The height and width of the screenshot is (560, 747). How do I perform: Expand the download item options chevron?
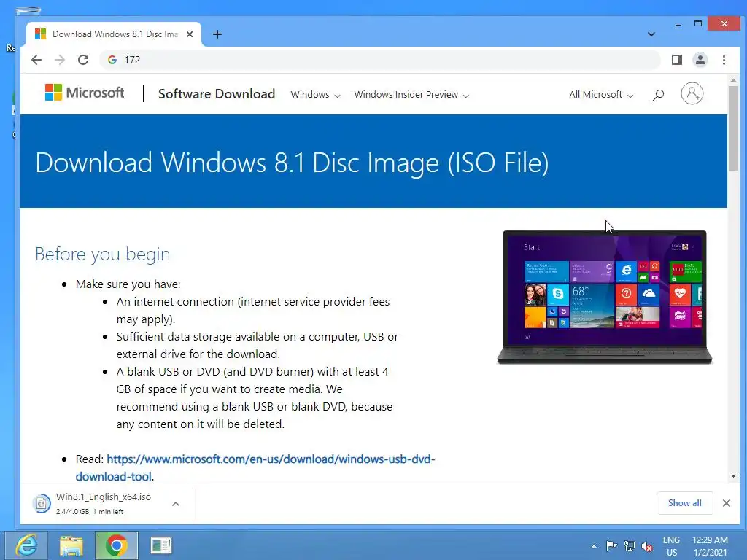click(176, 503)
